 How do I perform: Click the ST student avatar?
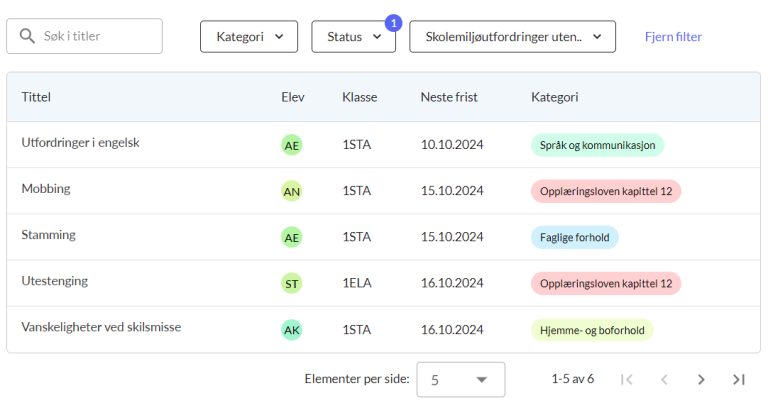[291, 284]
